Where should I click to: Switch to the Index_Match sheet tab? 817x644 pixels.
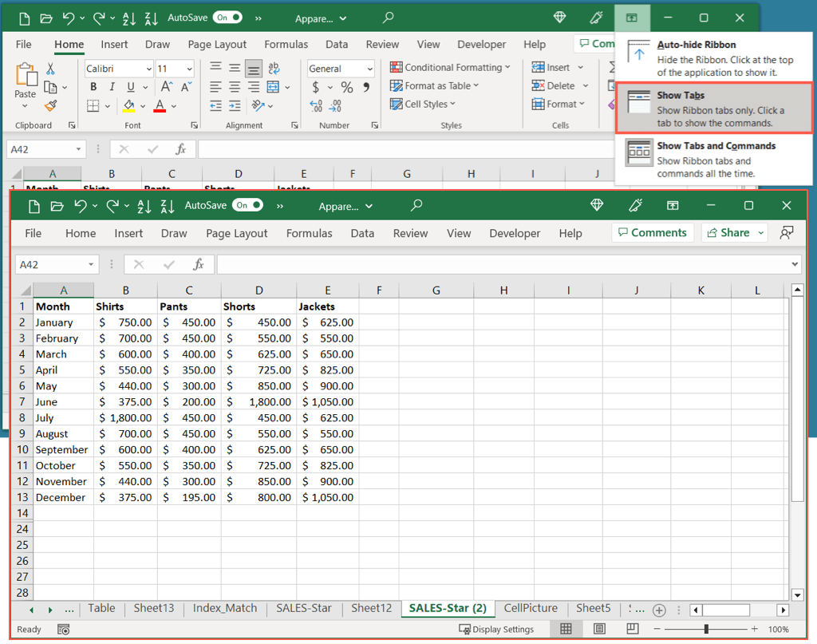[x=225, y=608]
